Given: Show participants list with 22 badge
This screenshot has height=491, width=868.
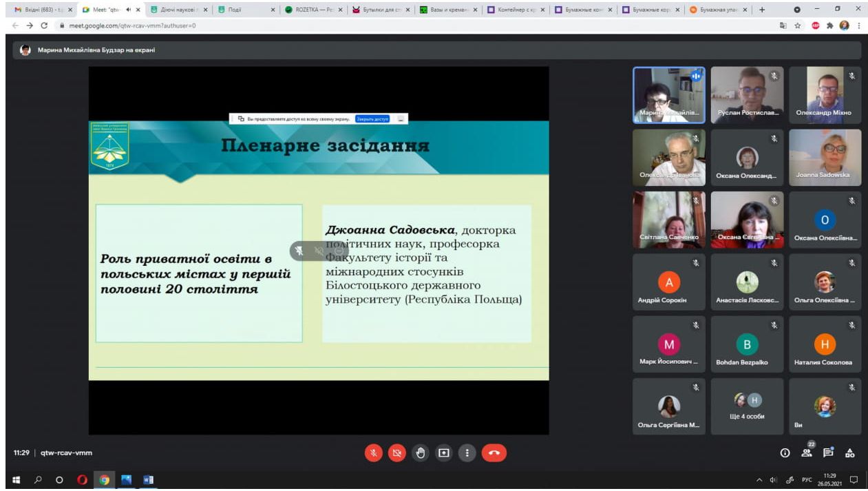Looking at the screenshot, I should 807,452.
